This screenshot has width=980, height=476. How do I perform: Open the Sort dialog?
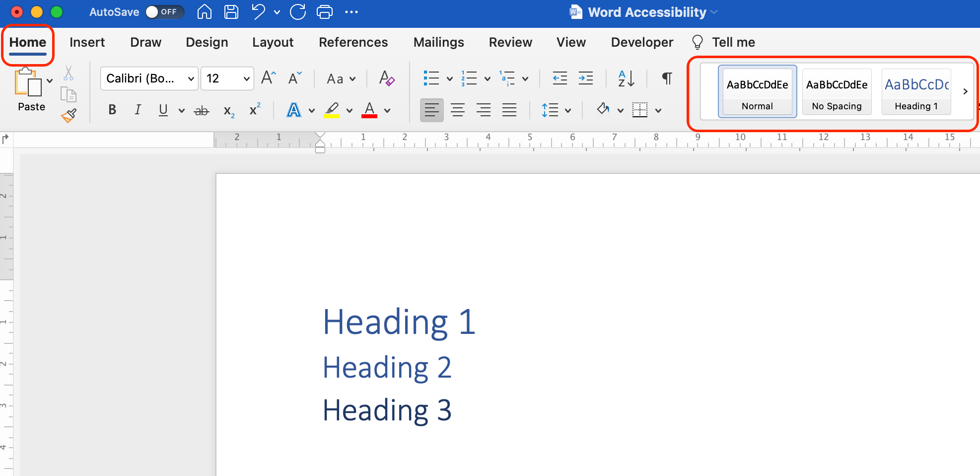(x=625, y=78)
